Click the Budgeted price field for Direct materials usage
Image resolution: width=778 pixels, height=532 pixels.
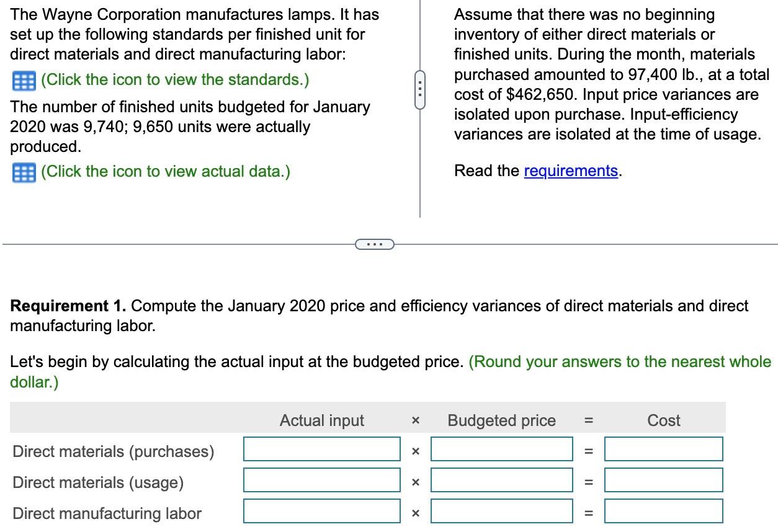pyautogui.click(x=501, y=480)
